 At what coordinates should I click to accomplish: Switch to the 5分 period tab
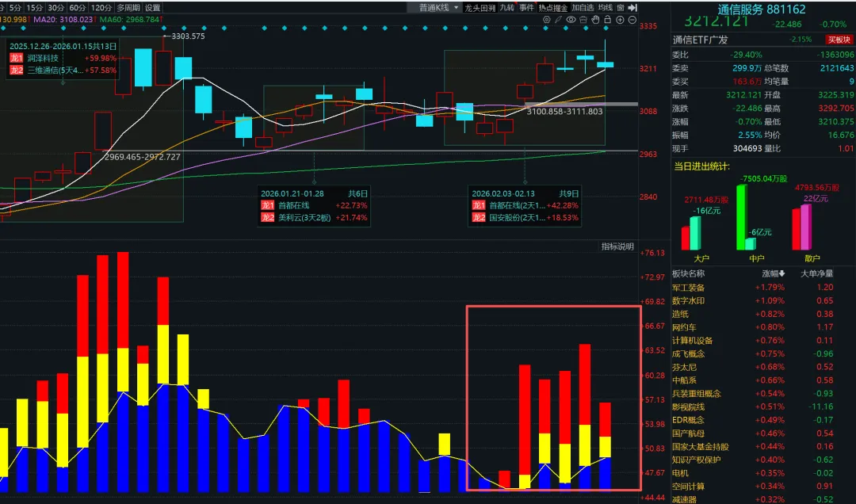click(15, 8)
